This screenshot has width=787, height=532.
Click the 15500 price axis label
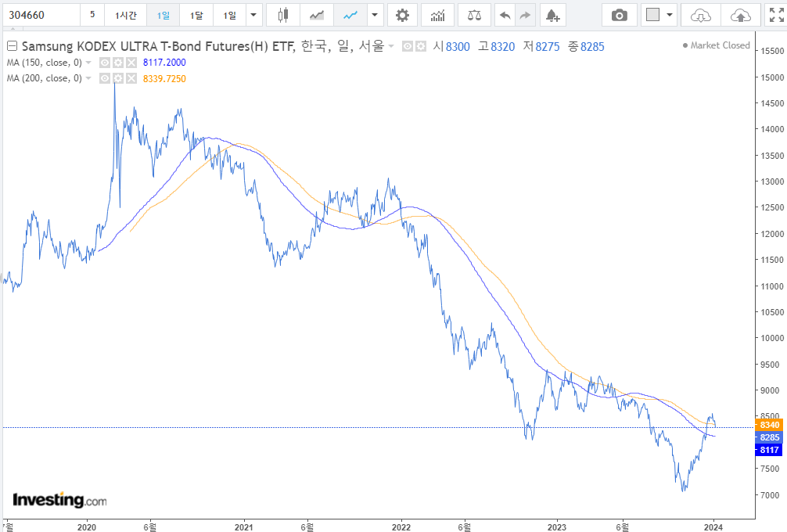click(x=772, y=51)
